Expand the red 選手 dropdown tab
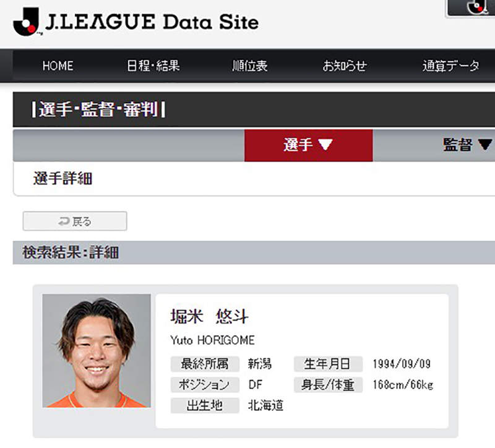The image size is (495, 448). [x=308, y=145]
